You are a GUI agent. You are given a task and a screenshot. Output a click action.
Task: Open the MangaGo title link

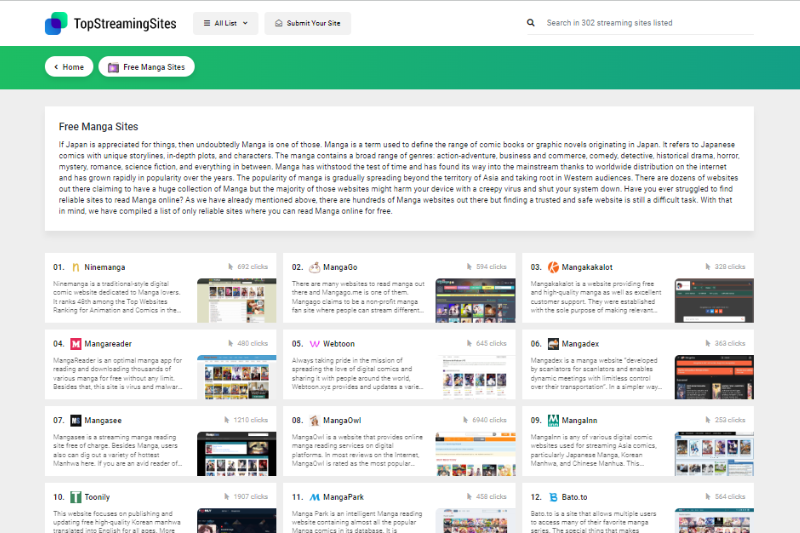pyautogui.click(x=340, y=267)
